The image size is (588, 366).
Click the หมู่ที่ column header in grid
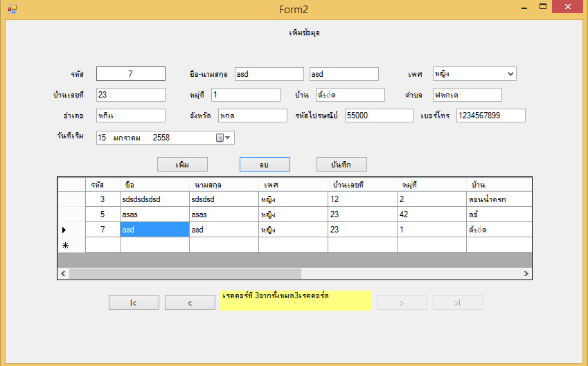[x=431, y=185]
